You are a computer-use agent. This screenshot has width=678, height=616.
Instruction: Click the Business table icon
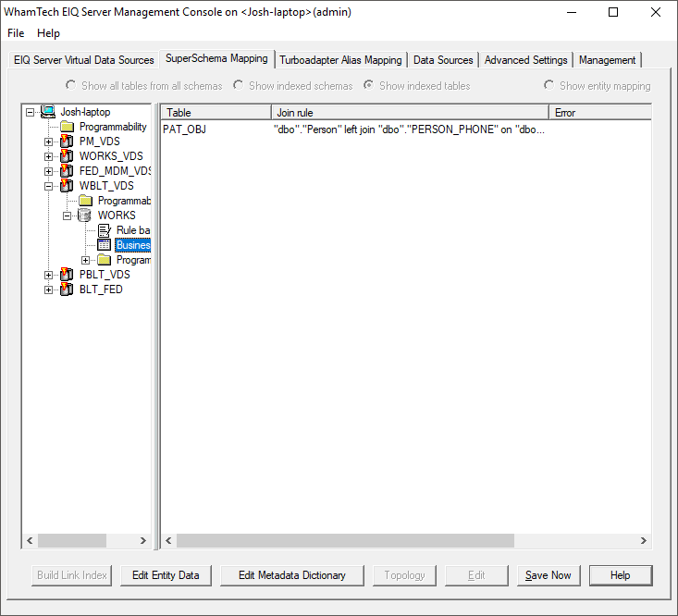[x=104, y=245]
